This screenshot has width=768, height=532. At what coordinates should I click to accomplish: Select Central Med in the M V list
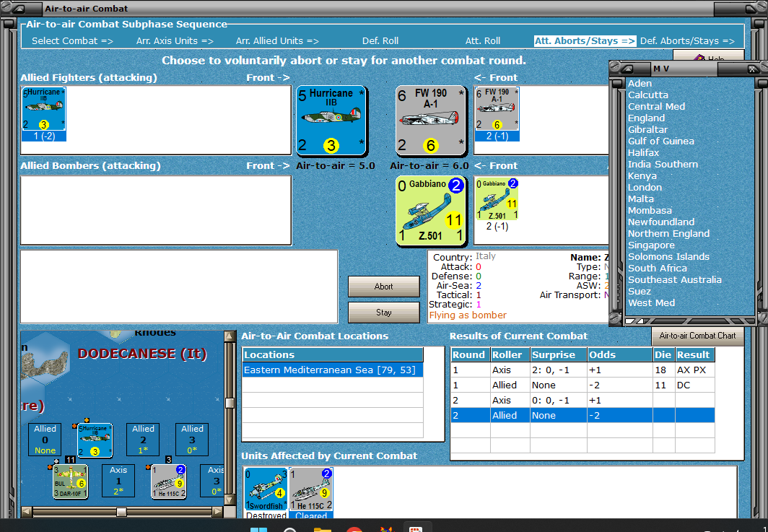[656, 106]
